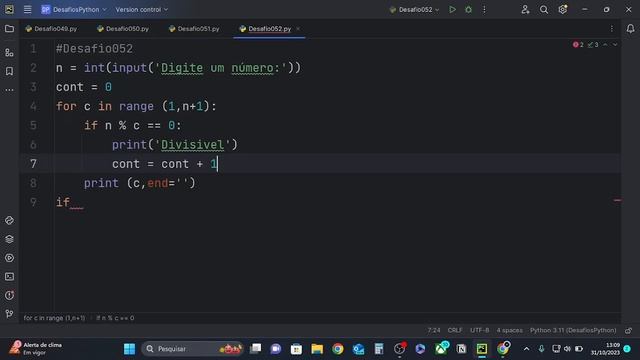Open the Services layers tool window
The image size is (640, 360).
pos(9,239)
